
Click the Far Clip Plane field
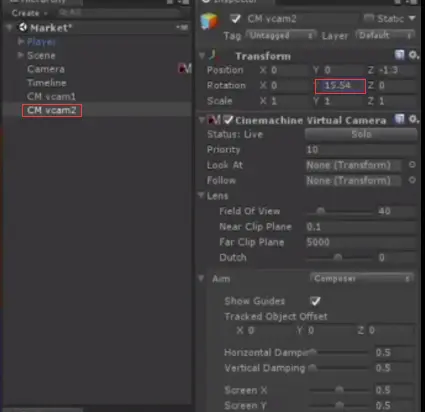coord(361,242)
